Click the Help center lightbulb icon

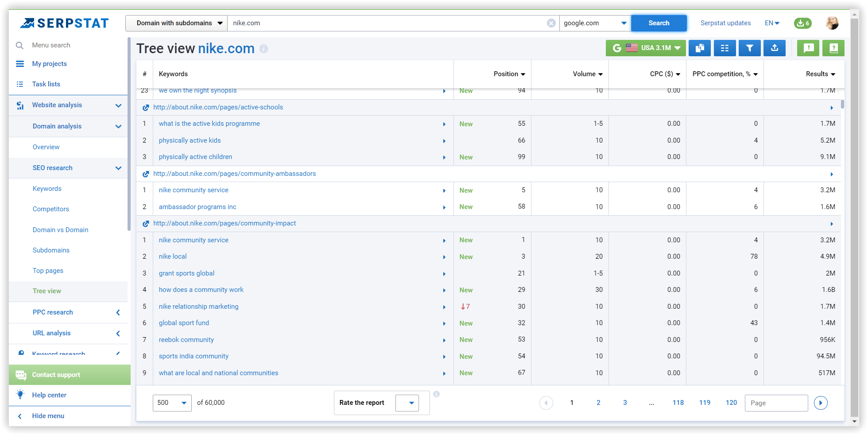click(x=20, y=394)
